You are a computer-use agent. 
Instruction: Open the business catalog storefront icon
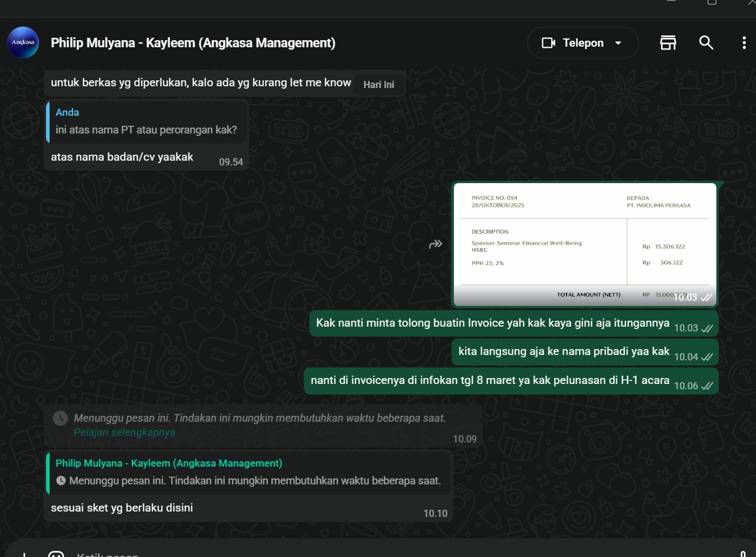667,43
